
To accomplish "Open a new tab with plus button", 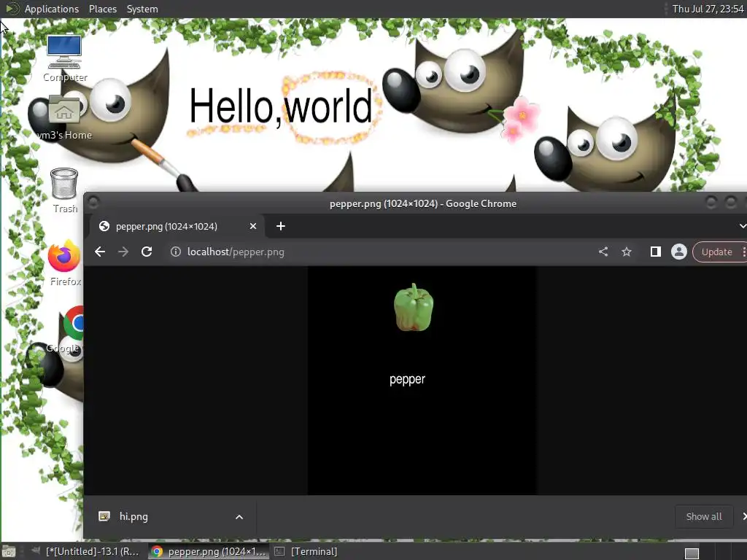I will point(281,226).
